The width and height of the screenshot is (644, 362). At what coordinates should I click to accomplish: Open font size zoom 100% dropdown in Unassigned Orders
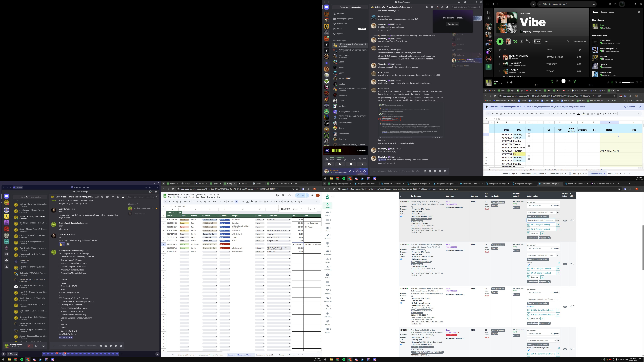(187, 202)
